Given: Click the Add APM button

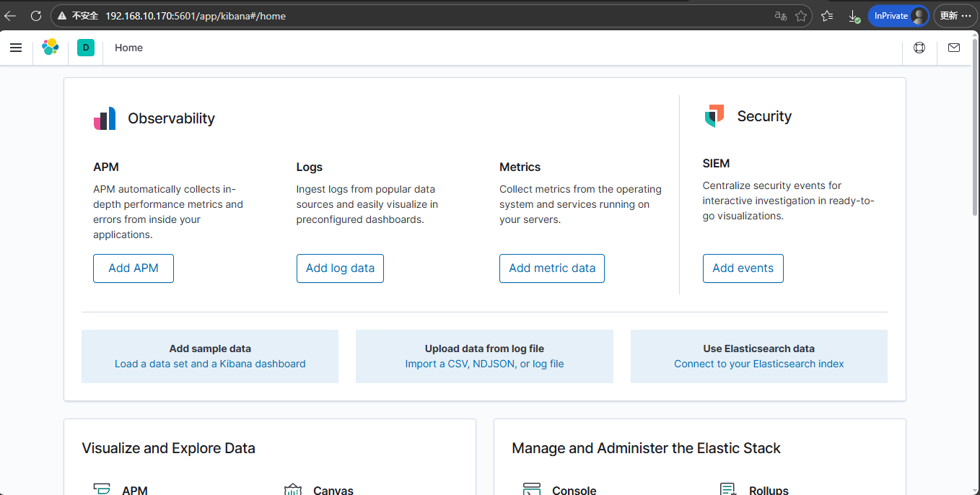Looking at the screenshot, I should [x=134, y=268].
